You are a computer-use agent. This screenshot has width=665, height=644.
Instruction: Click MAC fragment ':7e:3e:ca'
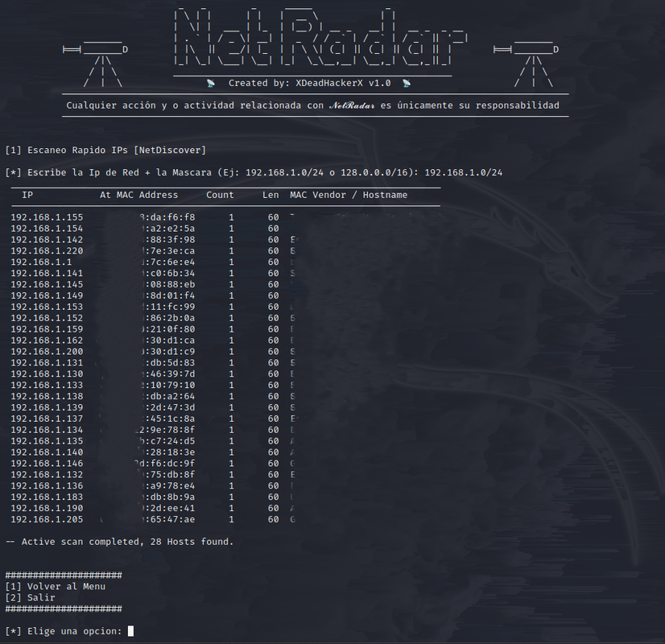click(x=170, y=251)
